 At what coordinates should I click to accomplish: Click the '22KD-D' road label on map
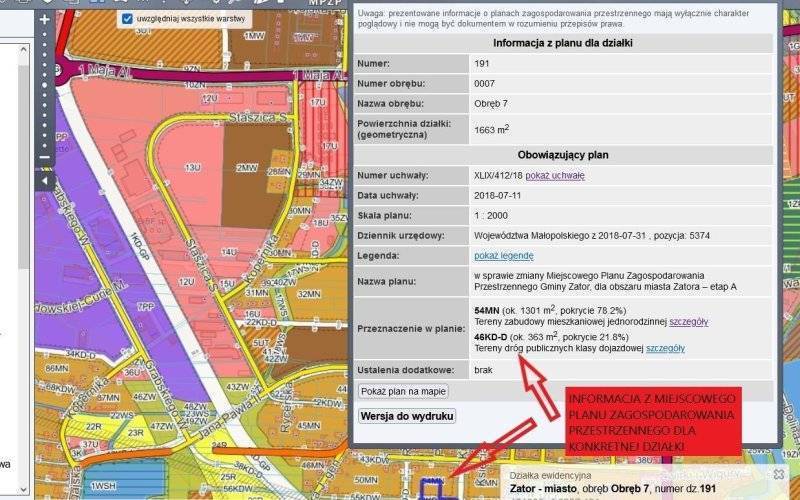tap(261, 322)
